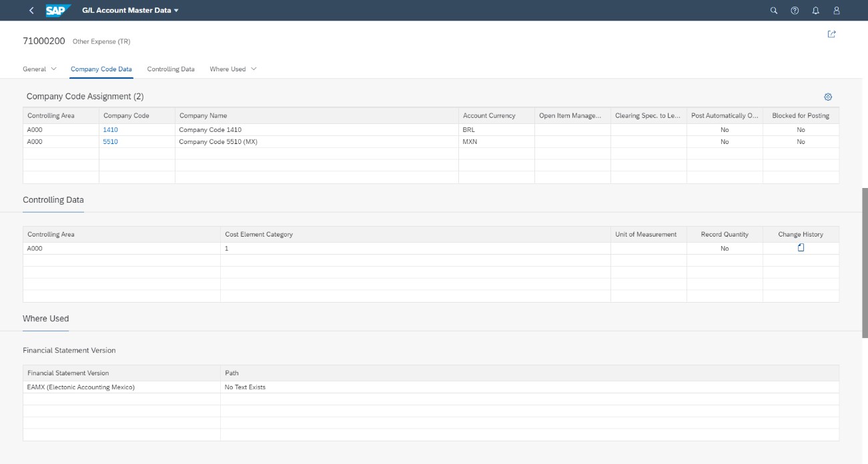View Change History document icon for A000
The height and width of the screenshot is (464, 868).
(x=801, y=247)
